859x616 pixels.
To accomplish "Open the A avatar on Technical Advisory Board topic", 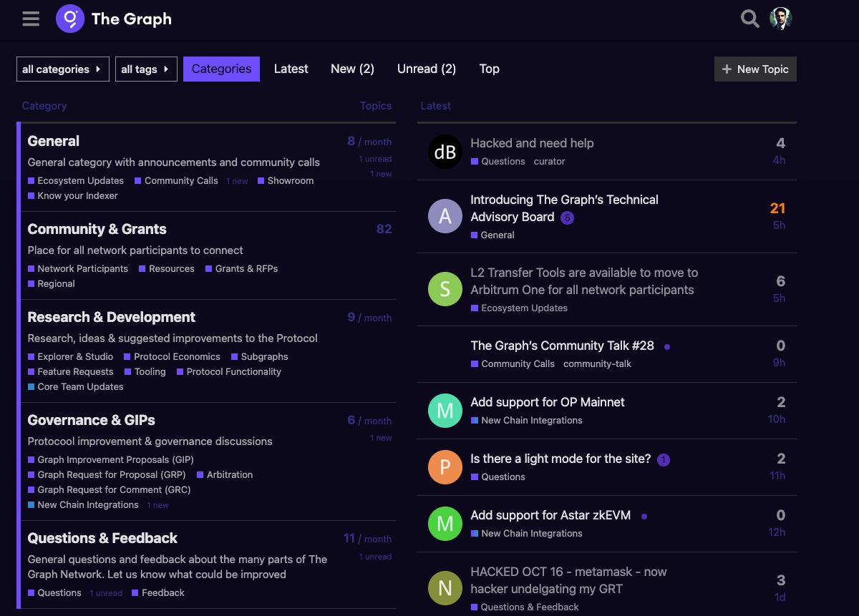I will point(445,216).
